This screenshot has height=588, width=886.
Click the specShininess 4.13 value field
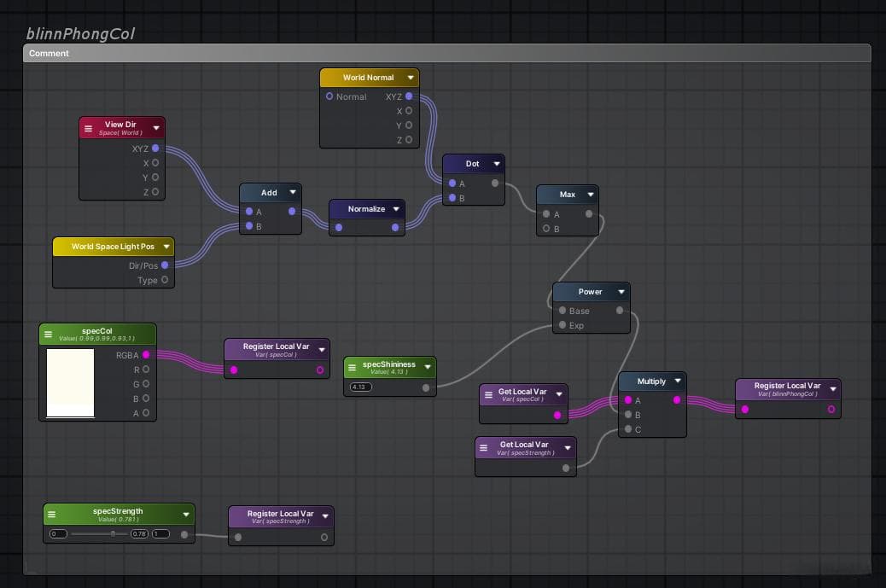pyautogui.click(x=360, y=387)
